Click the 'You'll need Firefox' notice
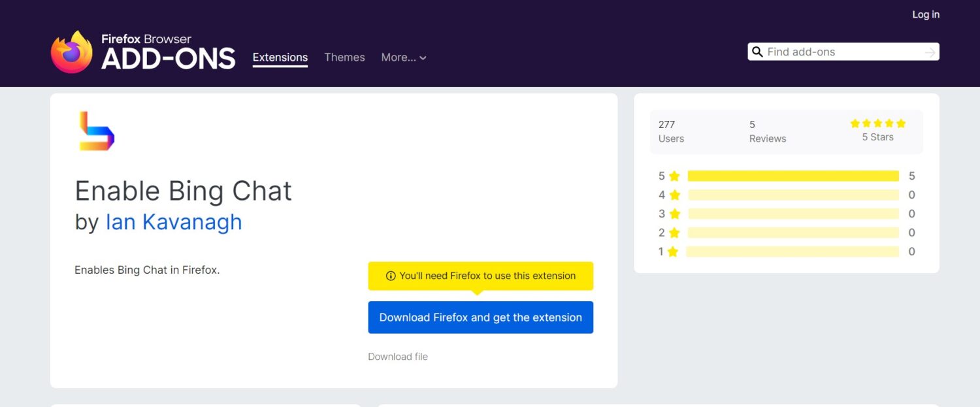 [x=481, y=276]
